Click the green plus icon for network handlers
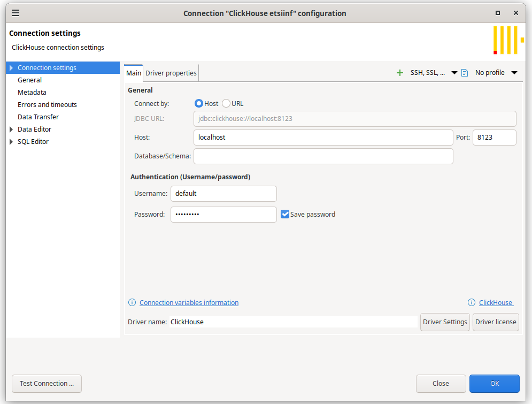Screen dimensions: 532x404 click(x=400, y=73)
